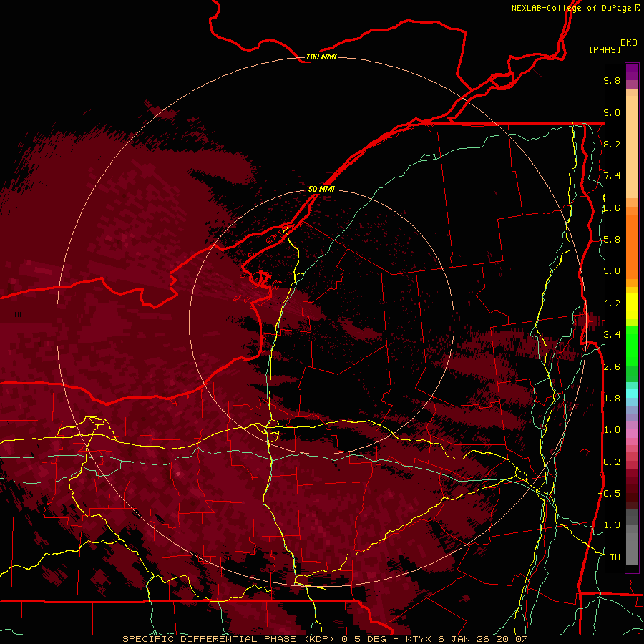Click the TH threshold label
Screen dimensions: 644x644
click(615, 557)
